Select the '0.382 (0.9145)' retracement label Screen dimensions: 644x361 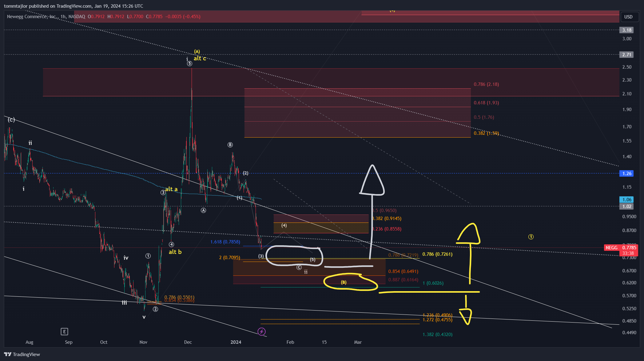(387, 218)
